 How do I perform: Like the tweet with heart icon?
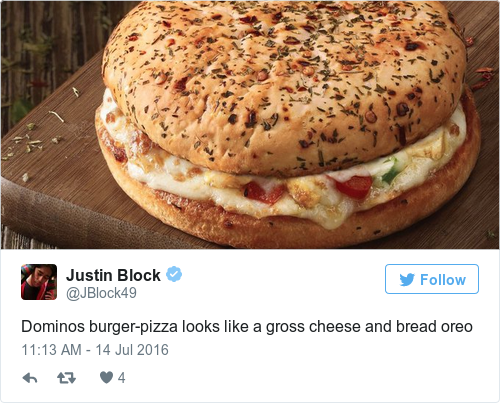106,378
